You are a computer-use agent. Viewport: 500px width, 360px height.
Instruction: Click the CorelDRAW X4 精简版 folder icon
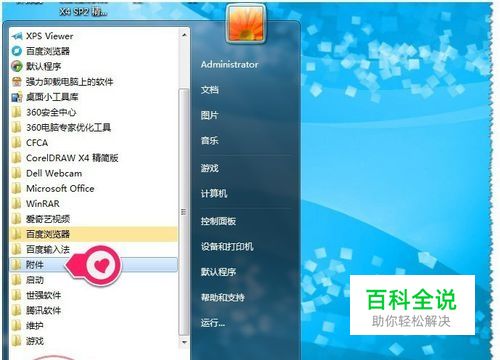coord(17,158)
